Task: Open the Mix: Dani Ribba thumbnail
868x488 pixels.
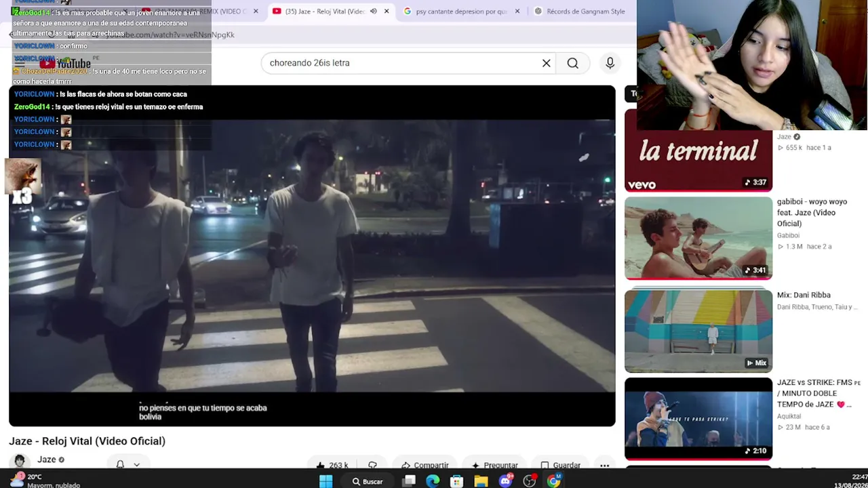Action: (698, 330)
